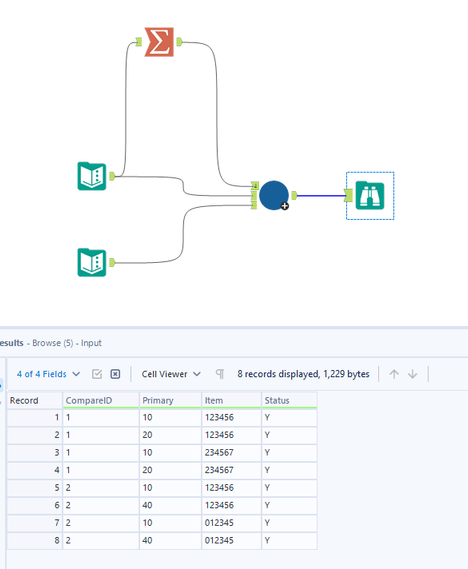Click the select all fields checkmark icon
Viewport: 468px width, 569px height.
97,374
